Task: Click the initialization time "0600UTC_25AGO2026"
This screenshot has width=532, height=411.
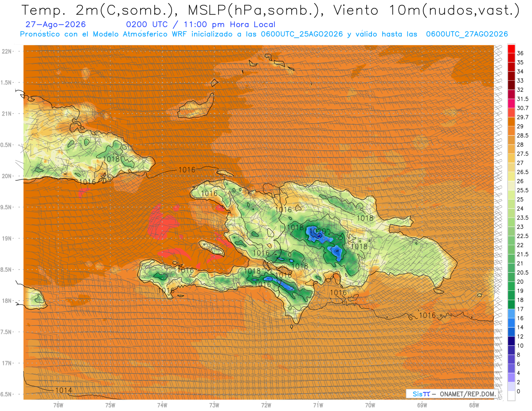Action: pos(302,34)
